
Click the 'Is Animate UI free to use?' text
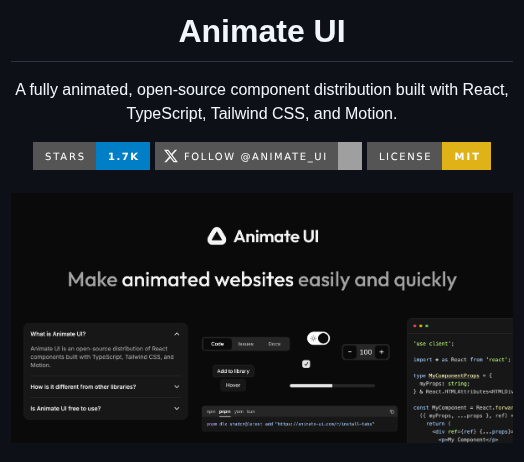(66, 409)
